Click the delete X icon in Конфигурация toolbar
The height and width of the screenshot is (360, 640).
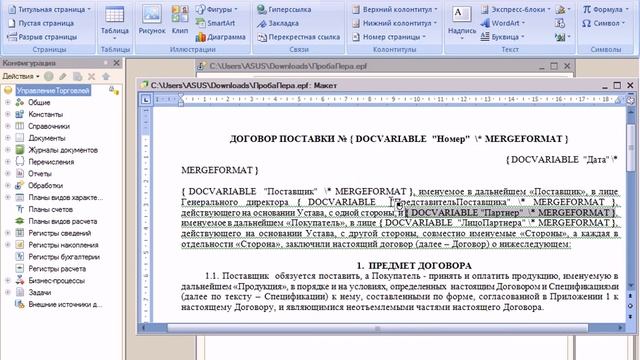coord(91,76)
